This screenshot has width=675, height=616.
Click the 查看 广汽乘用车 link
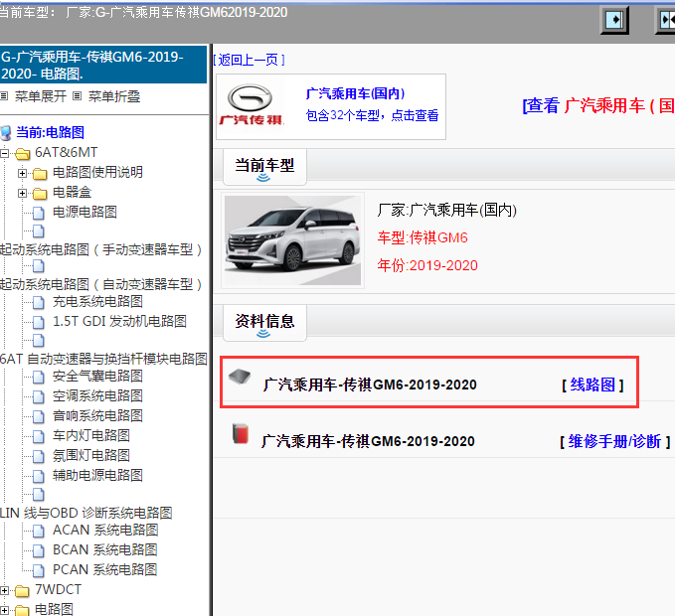tap(598, 106)
